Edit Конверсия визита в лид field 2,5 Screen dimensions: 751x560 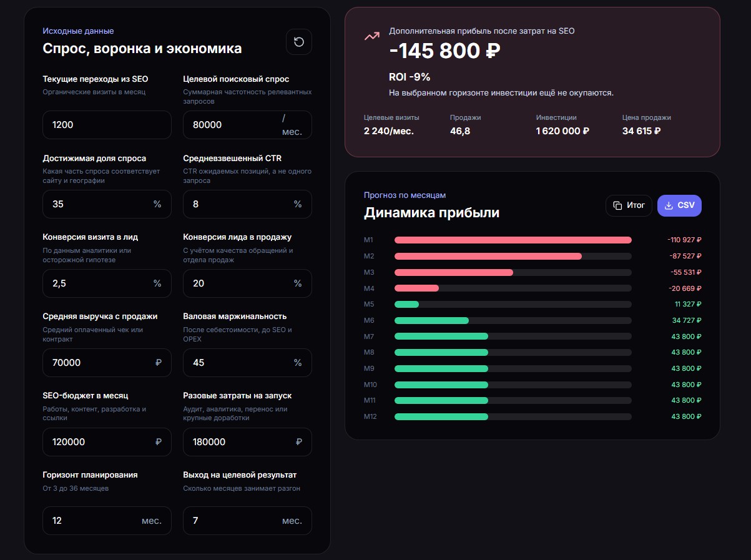[107, 283]
